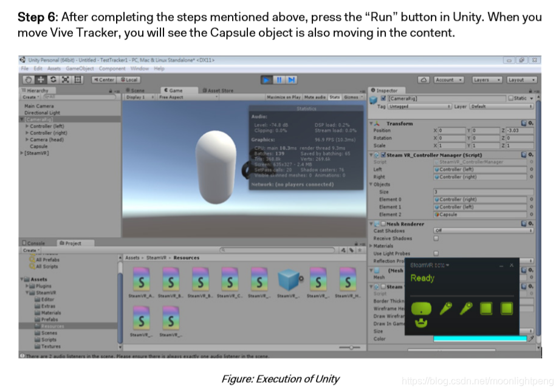The height and width of the screenshot is (392, 559).
Task: Click second controller icon in SteamVR window
Action: (x=466, y=308)
